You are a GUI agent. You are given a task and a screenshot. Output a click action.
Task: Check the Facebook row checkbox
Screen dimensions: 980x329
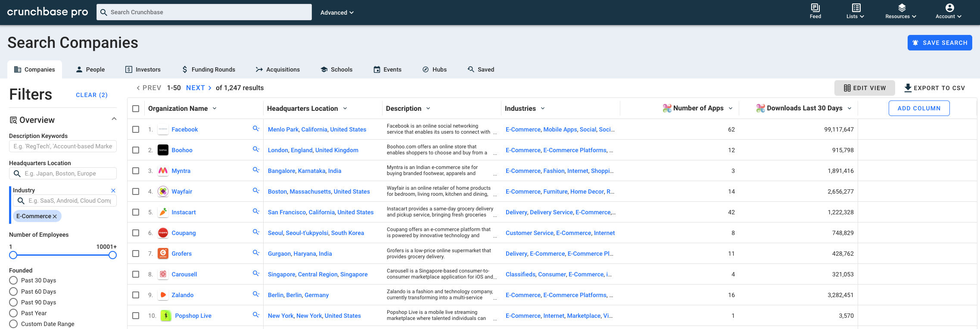136,129
